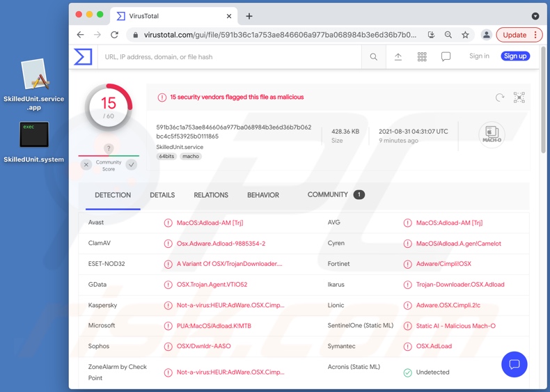
Task: Click the 15 security vendors flagged message
Action: click(x=237, y=97)
